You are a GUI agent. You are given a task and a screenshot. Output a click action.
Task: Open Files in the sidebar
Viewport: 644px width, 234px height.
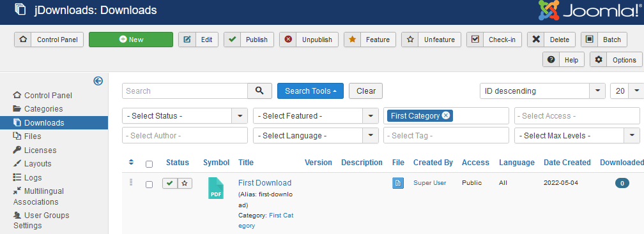pyautogui.click(x=27, y=136)
